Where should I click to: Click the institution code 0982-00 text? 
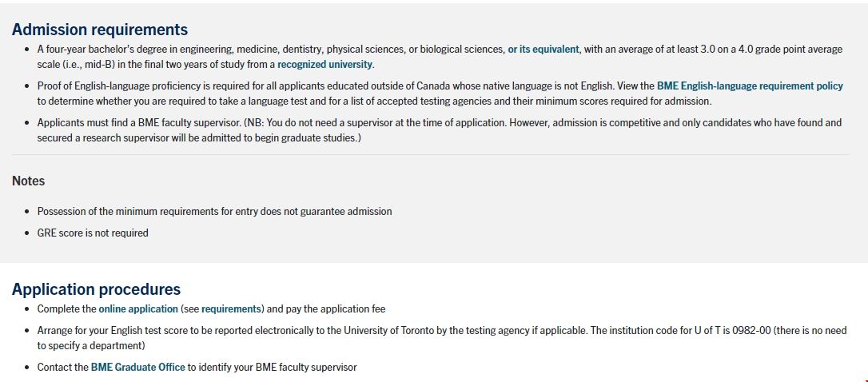751,331
